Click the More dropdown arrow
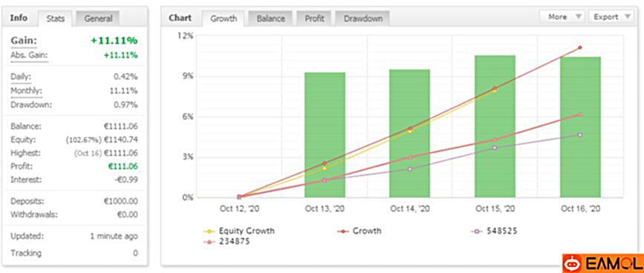The height and width of the screenshot is (273, 644). 578,17
